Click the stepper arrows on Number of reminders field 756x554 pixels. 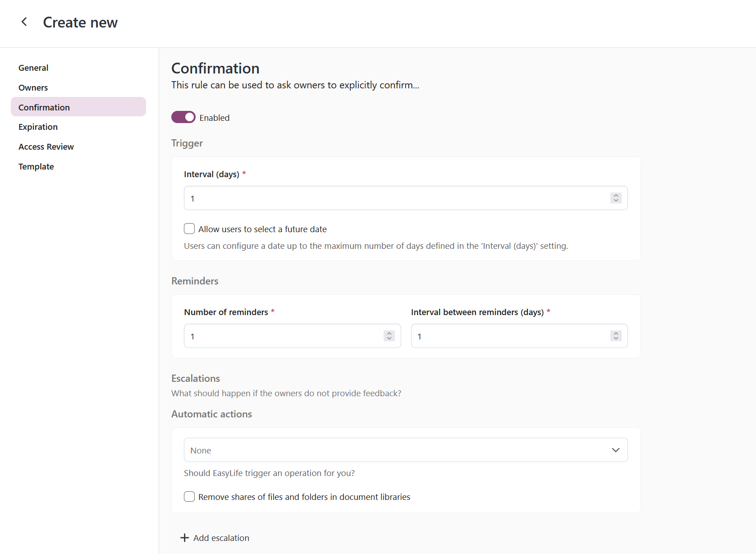(x=389, y=336)
